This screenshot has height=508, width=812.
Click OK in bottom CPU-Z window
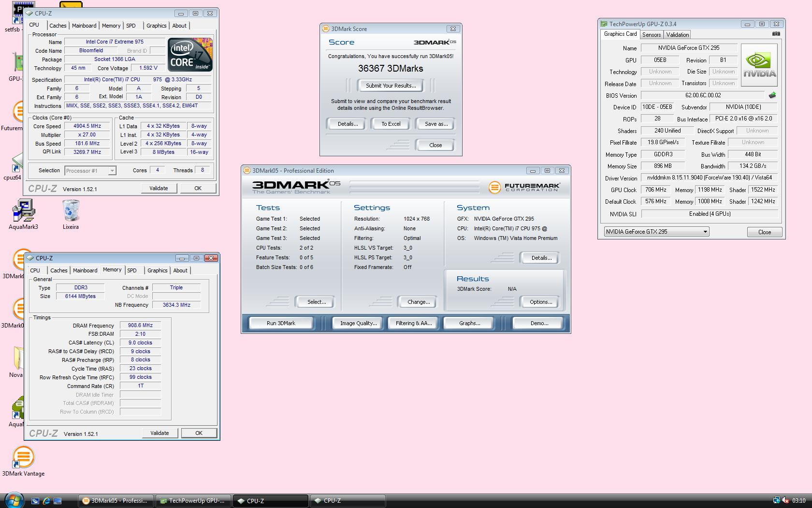click(199, 433)
